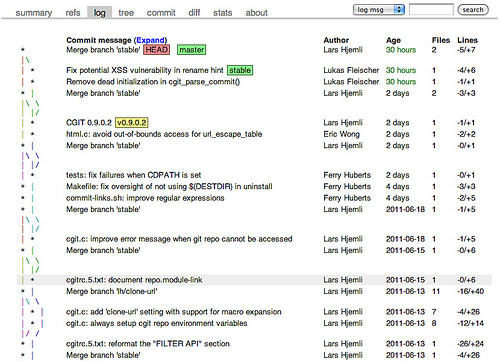
Task: Click the green master branch badge
Action: coord(191,50)
